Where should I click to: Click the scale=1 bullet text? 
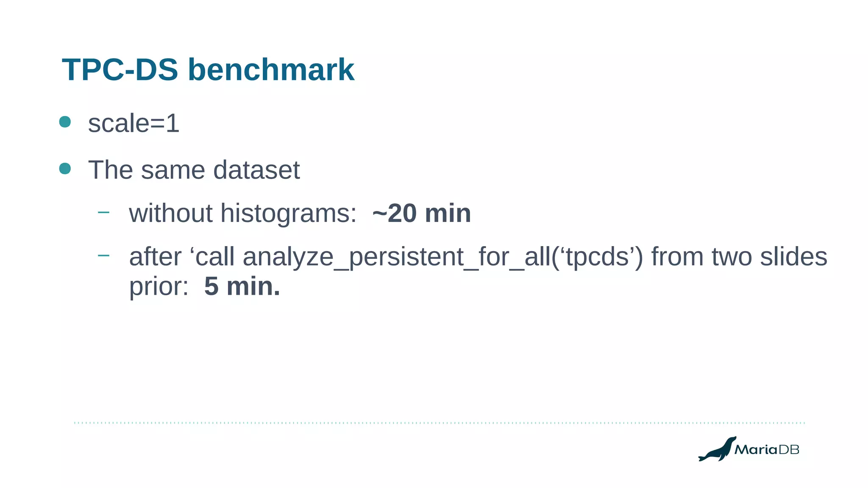pyautogui.click(x=134, y=124)
